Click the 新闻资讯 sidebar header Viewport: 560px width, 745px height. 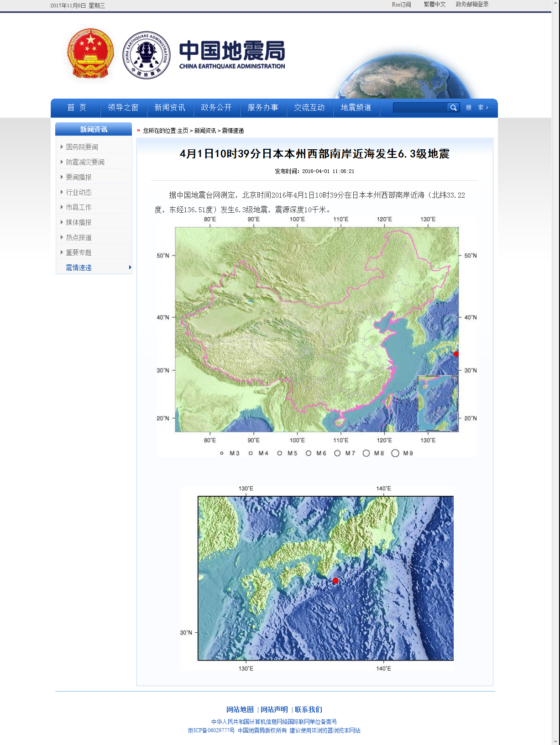[x=94, y=129]
